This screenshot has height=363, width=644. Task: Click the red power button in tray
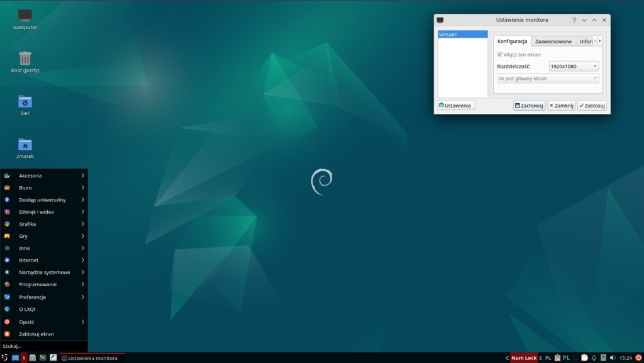coord(638,358)
